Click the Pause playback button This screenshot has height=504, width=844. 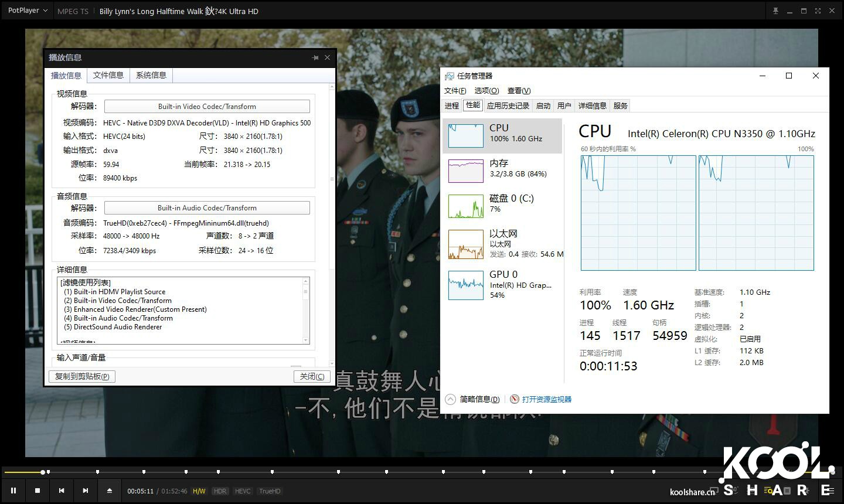[x=14, y=491]
